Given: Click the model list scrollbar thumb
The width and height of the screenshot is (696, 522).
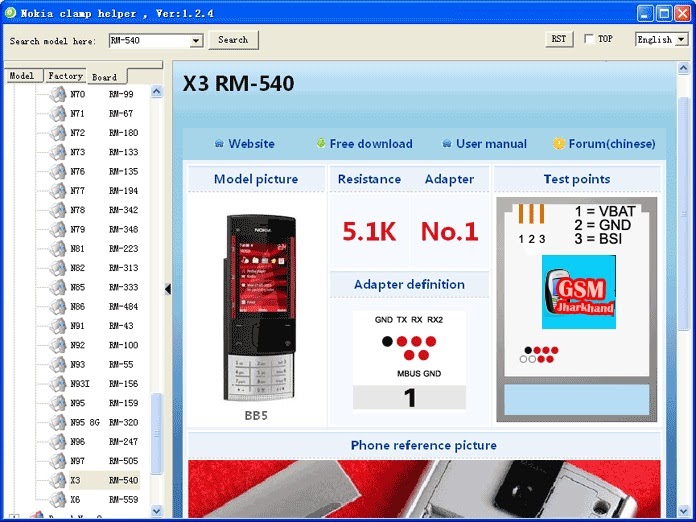Looking at the screenshot, I should (x=157, y=434).
